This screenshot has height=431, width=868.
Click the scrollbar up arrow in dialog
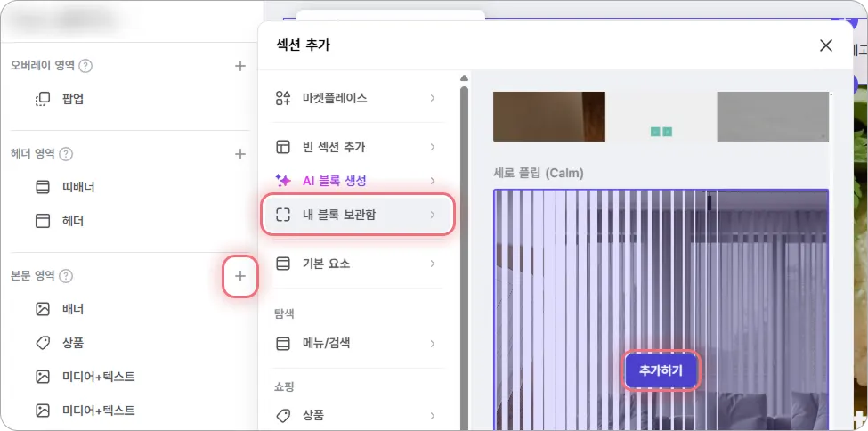pos(465,77)
